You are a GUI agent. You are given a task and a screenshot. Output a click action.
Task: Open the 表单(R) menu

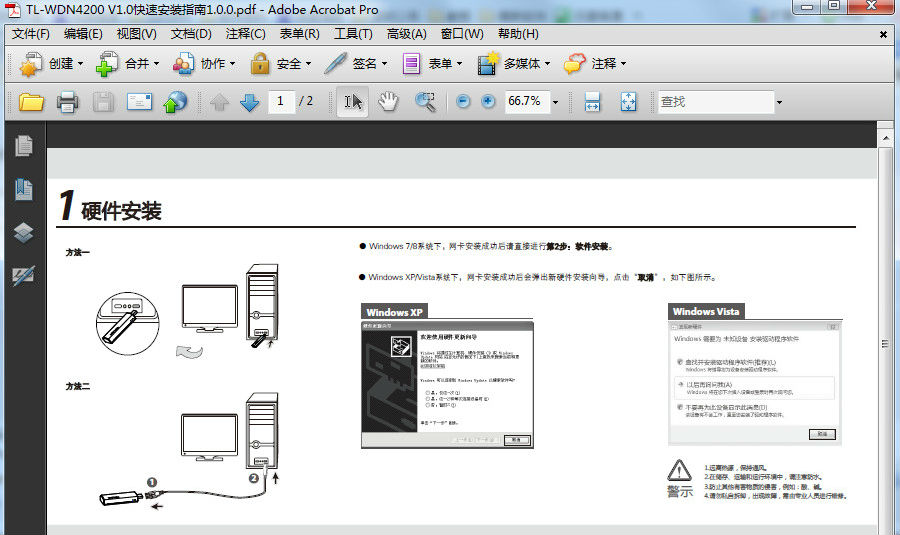click(x=300, y=34)
